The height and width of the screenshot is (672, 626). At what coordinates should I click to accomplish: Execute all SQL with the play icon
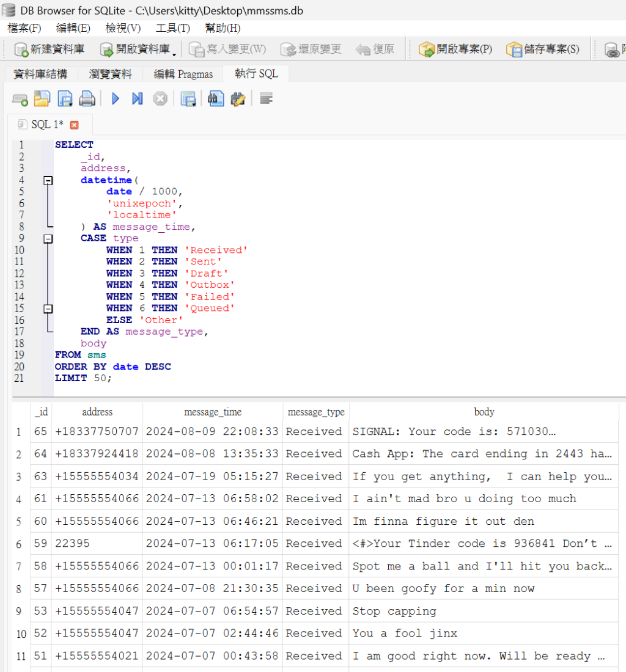click(x=115, y=99)
